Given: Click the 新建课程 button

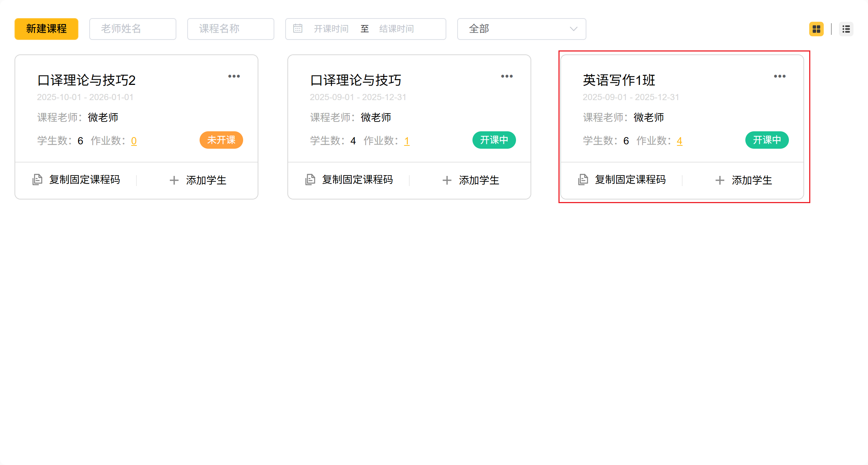Looking at the screenshot, I should 46,29.
